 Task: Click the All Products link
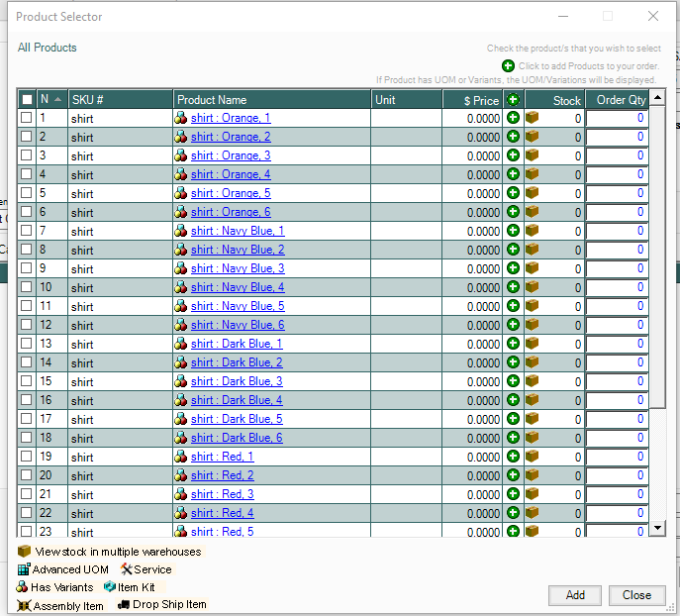click(47, 48)
